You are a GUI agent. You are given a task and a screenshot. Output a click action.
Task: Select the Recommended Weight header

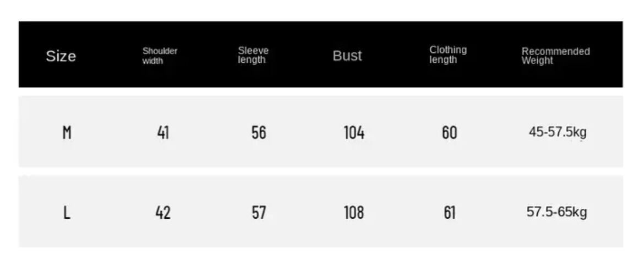tap(555, 56)
